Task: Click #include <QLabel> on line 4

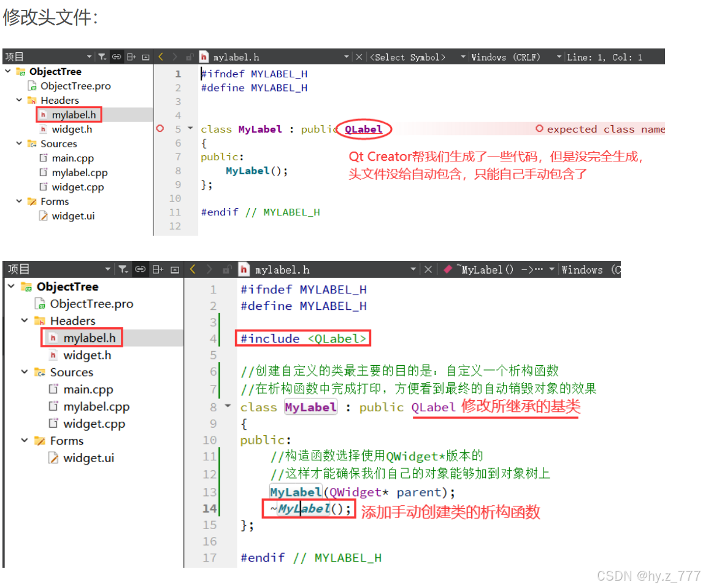Action: tap(303, 338)
